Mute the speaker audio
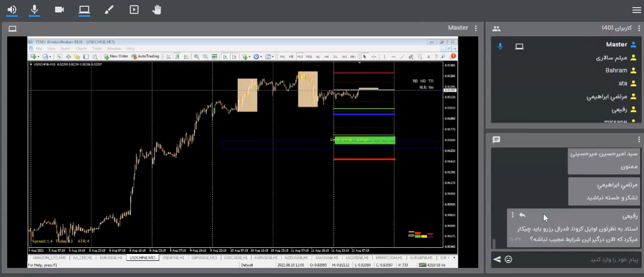 click(12, 10)
